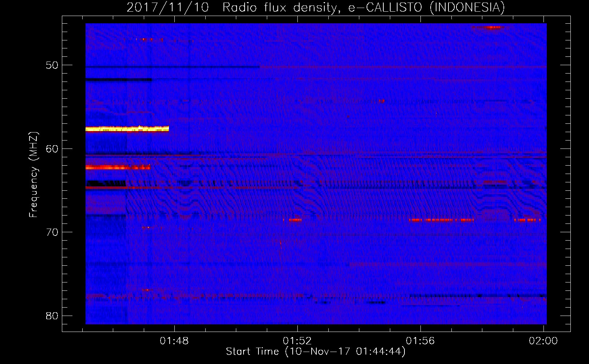Click the 'Frequency (MHZ)' y-axis label

33,175
